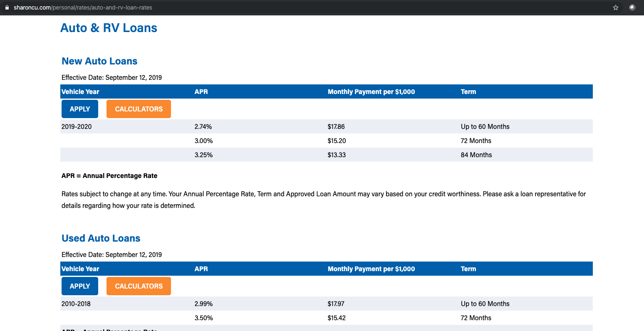Open CALCULATORS under Used Auto Loans
Viewport: 644px width, 331px height.
(139, 286)
